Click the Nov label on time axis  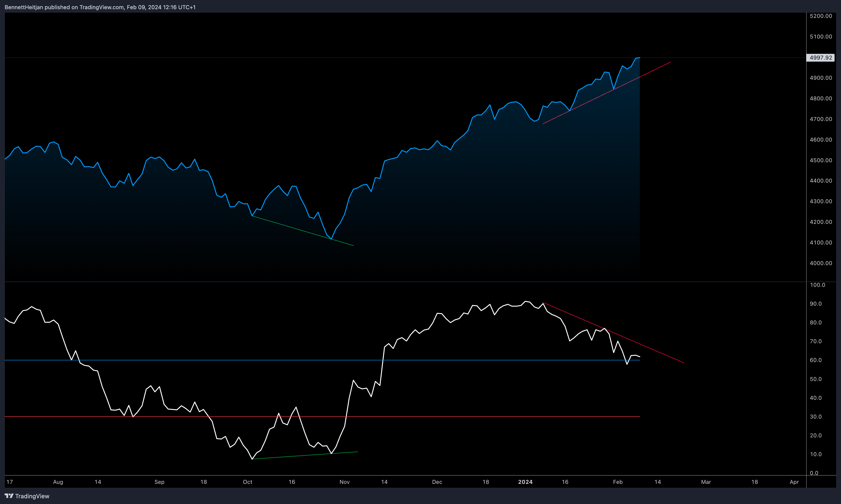(x=344, y=482)
